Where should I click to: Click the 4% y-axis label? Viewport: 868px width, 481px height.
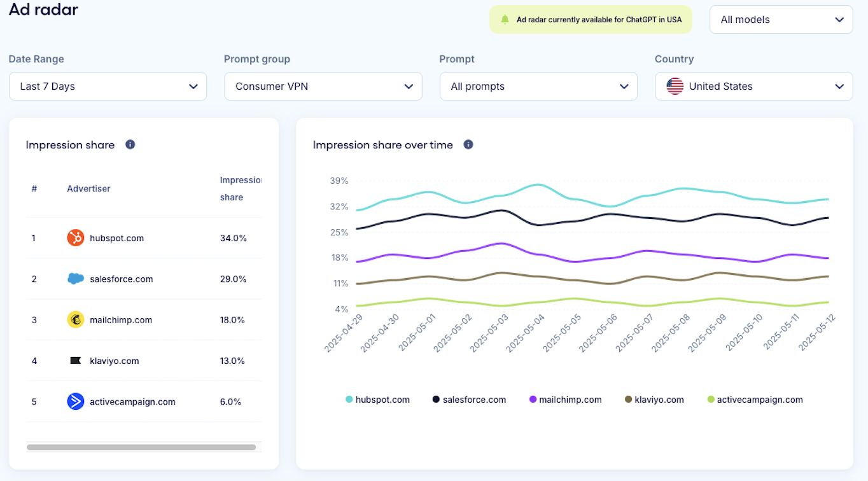tap(342, 309)
